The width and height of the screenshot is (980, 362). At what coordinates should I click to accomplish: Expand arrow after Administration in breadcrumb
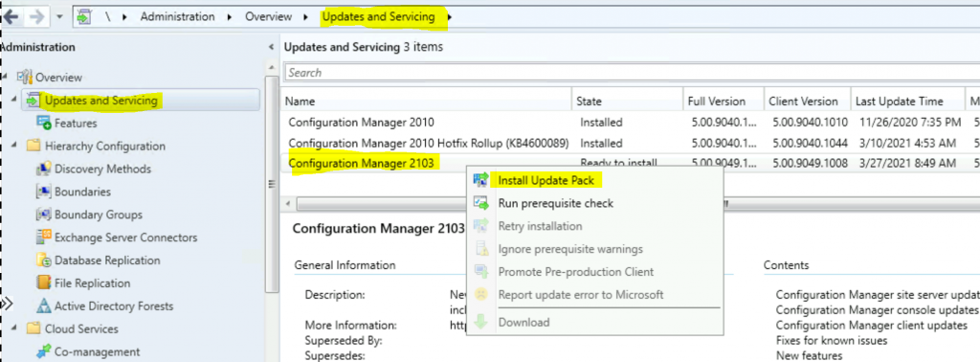[230, 17]
